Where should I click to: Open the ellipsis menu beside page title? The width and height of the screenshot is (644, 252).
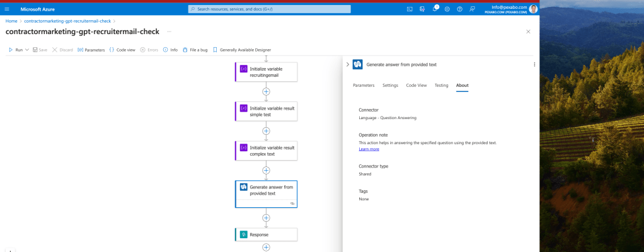point(170,31)
